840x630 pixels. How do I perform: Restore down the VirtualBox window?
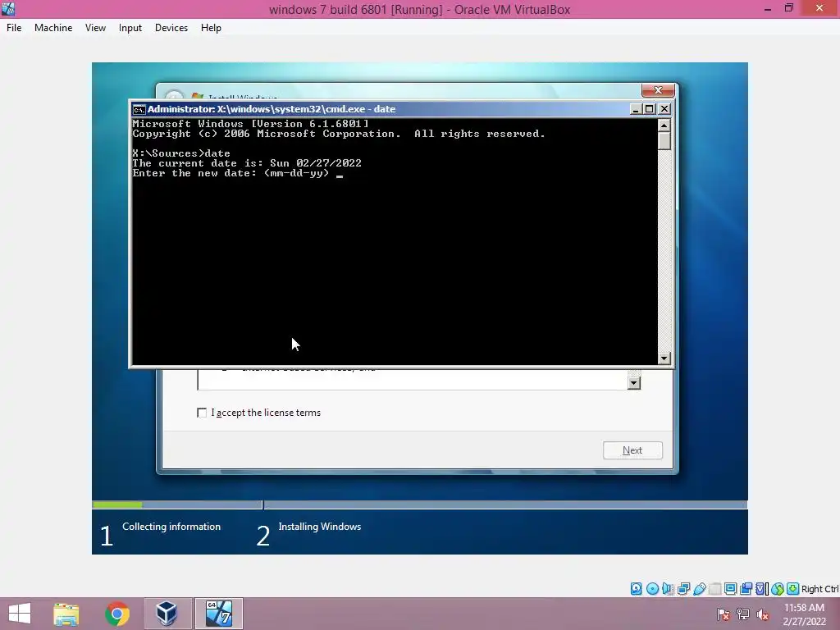tap(788, 8)
